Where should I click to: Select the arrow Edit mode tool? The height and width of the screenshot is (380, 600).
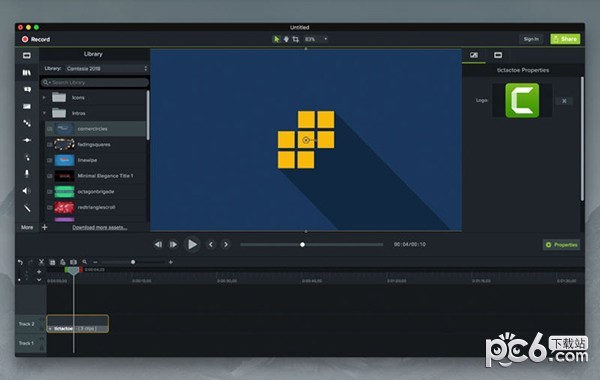pos(276,39)
